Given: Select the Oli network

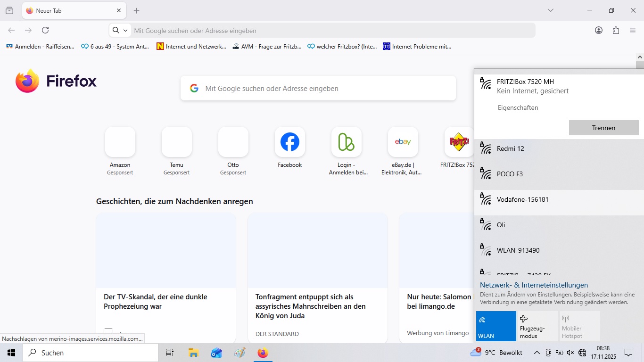Looking at the screenshot, I should click(559, 228).
